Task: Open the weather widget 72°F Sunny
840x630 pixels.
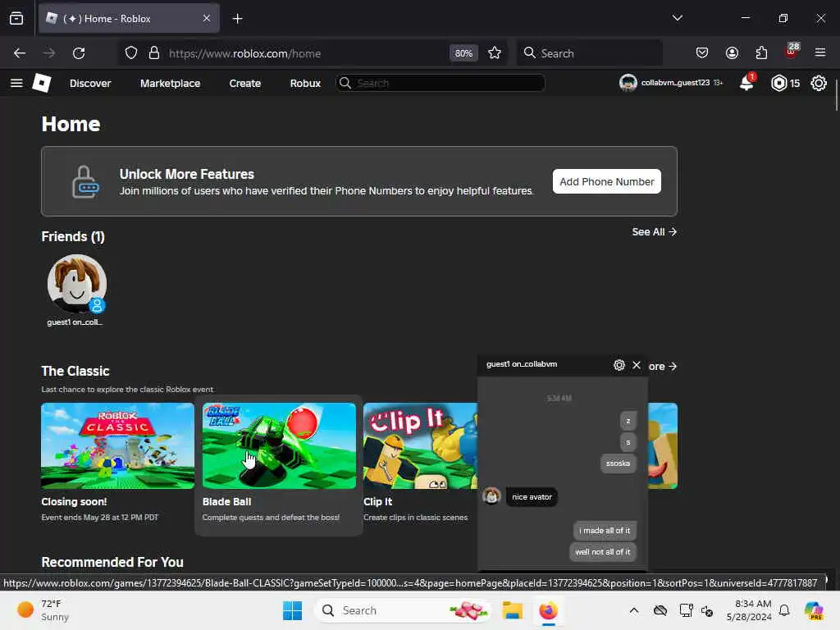Action: coord(43,610)
